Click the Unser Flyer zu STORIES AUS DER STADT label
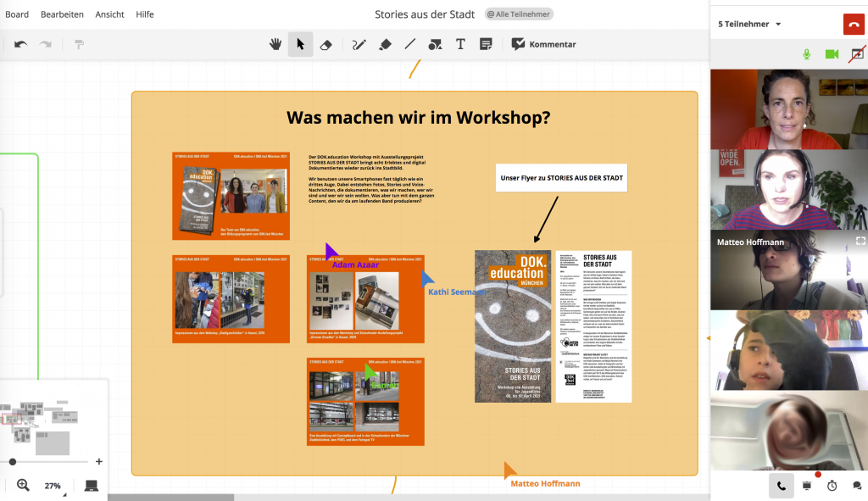 pyautogui.click(x=561, y=178)
